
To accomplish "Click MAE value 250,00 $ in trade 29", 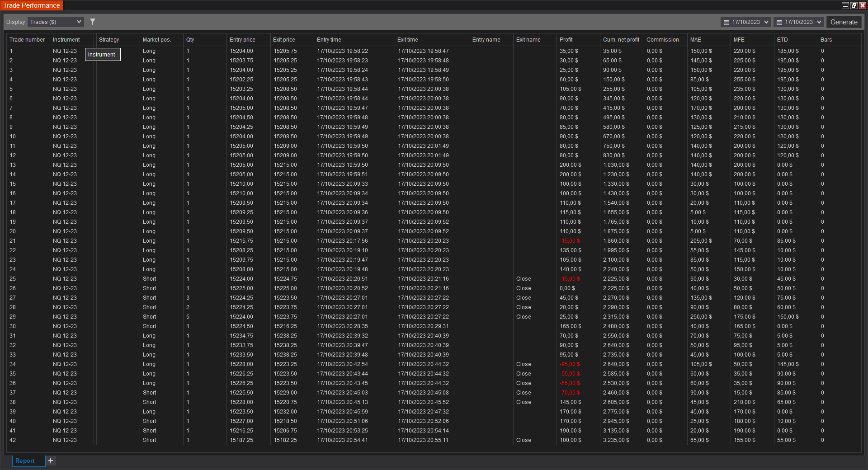I will (x=701, y=317).
